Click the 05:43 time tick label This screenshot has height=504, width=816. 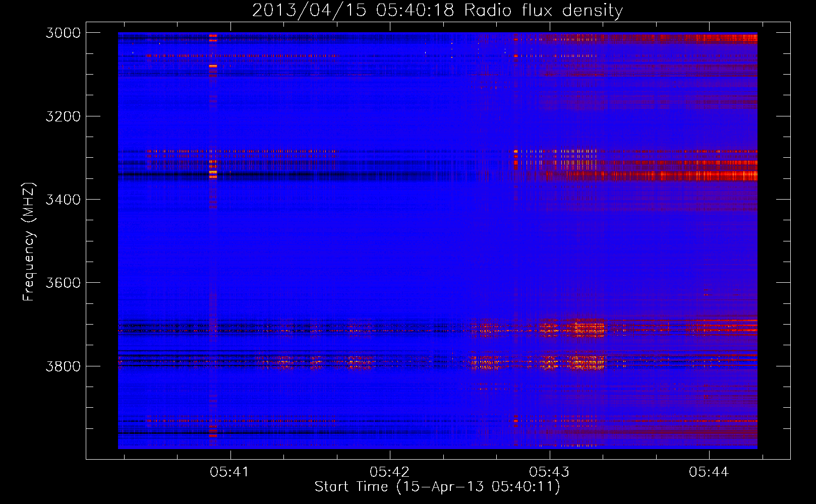(x=549, y=472)
